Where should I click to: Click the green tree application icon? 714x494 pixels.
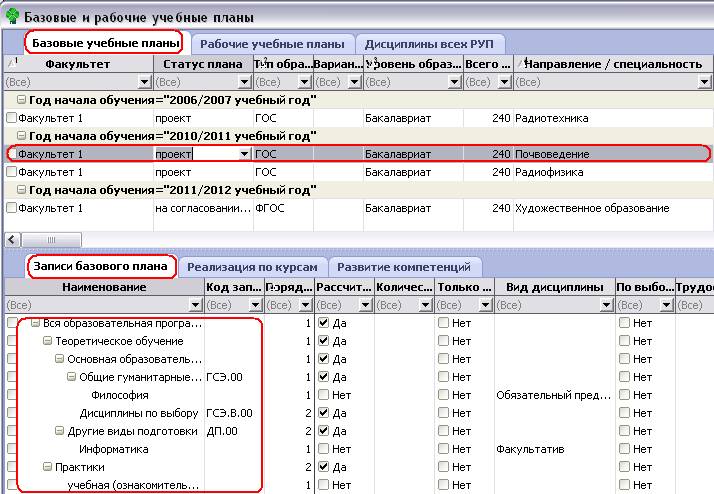12,17
